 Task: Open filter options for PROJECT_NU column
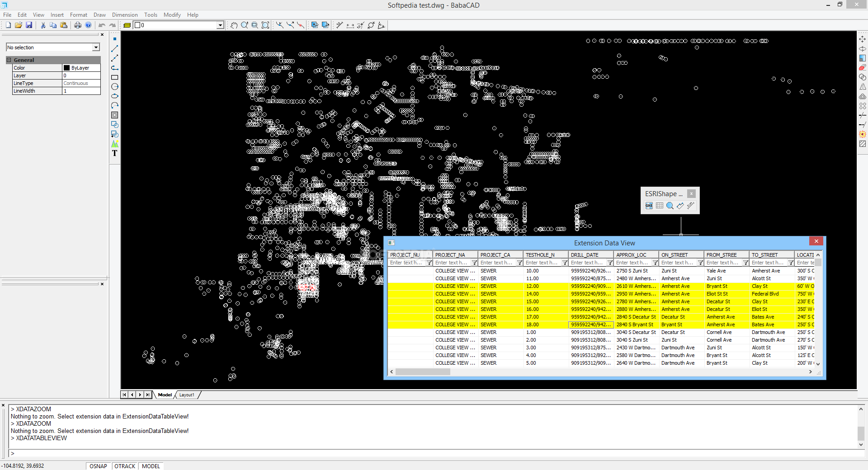[429, 263]
